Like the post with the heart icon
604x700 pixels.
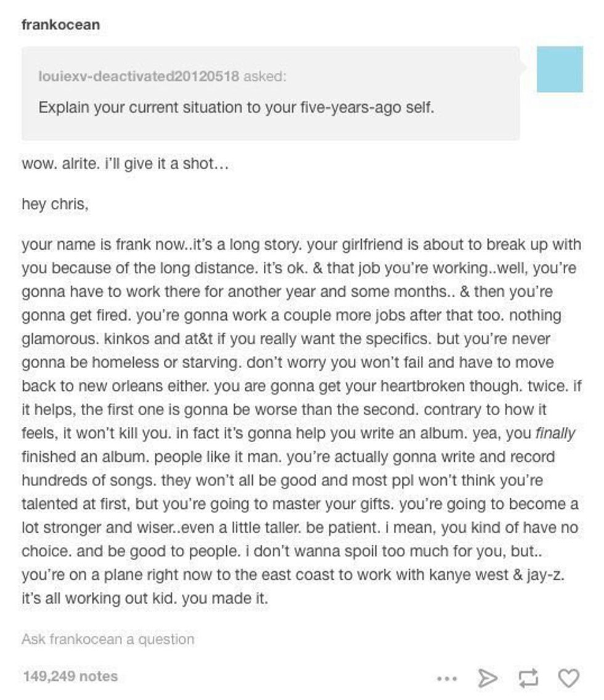pos(568,678)
